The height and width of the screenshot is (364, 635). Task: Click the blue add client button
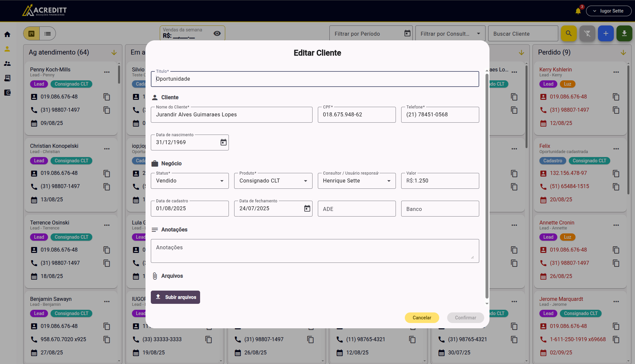606,33
